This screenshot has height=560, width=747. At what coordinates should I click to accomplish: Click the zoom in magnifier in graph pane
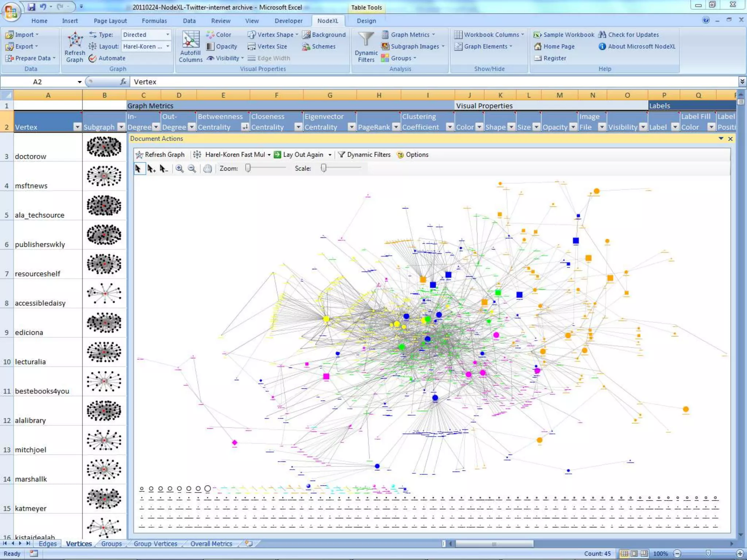coord(179,168)
